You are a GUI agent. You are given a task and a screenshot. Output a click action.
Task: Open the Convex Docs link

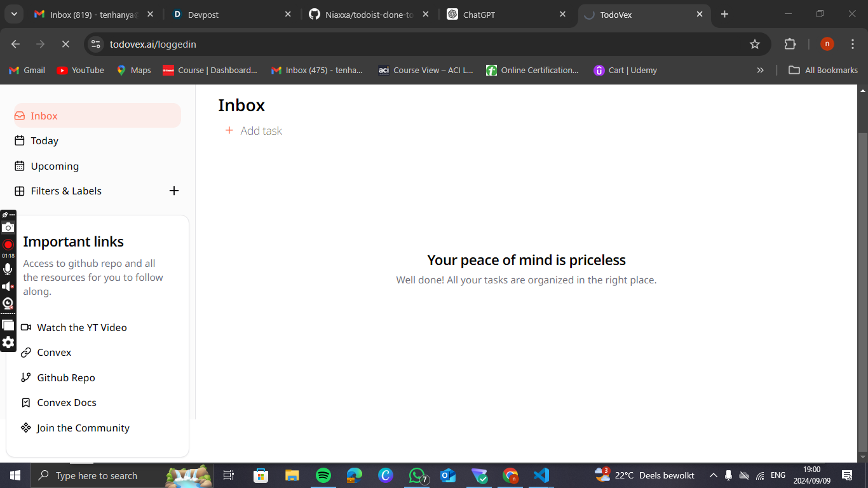[58, 402]
